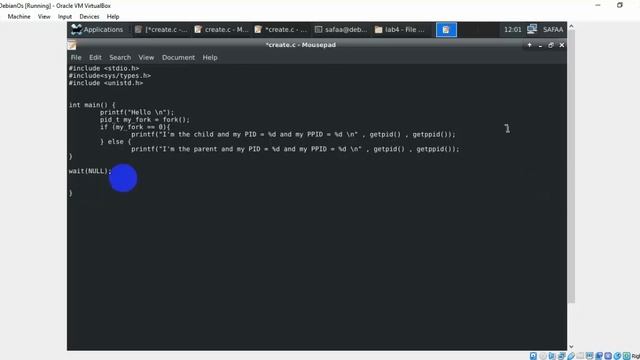Open the Input menu in VirtualBox
This screenshot has height=360, width=640.
pos(64,17)
